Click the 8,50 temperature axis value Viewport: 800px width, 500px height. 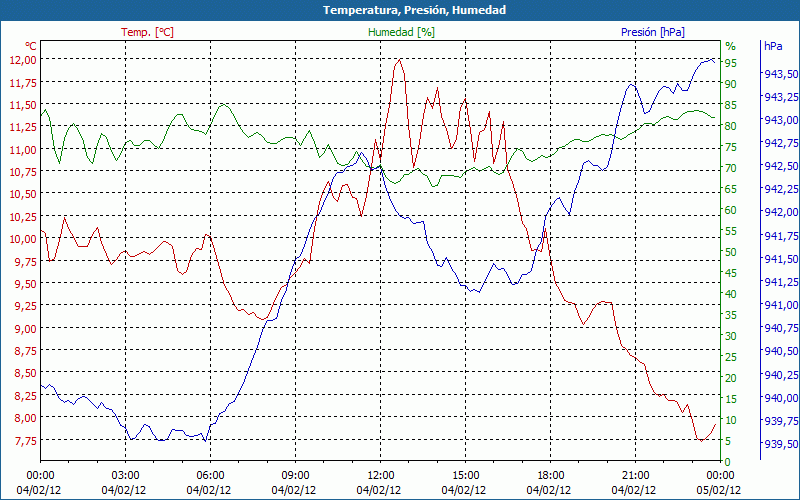(26, 373)
